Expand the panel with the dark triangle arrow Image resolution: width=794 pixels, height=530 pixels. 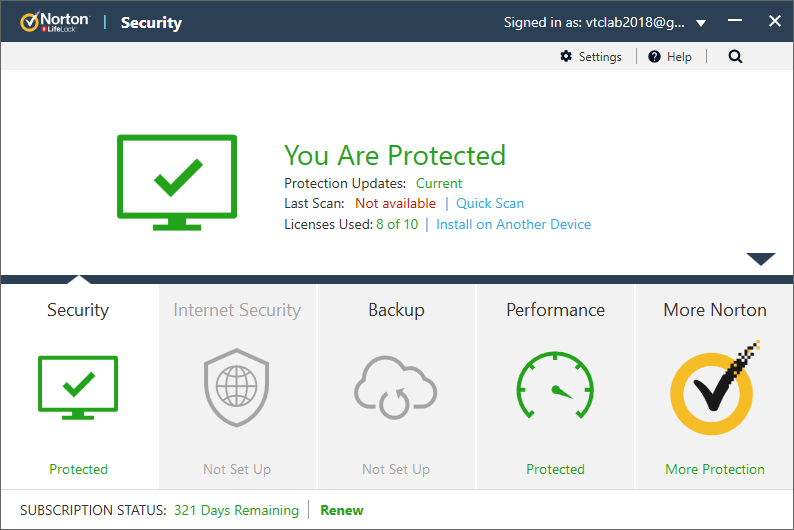(760, 259)
